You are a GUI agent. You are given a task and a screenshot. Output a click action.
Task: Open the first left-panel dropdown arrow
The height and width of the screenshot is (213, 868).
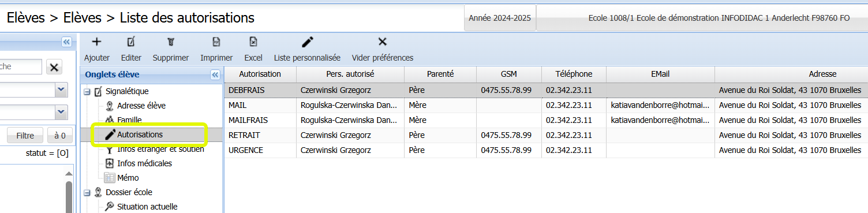pos(61,89)
